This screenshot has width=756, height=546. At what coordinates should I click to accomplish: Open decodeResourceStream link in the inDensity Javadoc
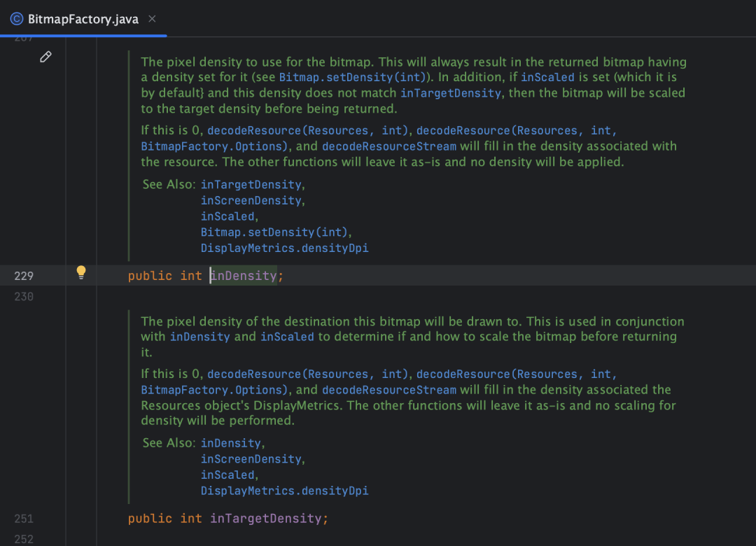(x=389, y=146)
